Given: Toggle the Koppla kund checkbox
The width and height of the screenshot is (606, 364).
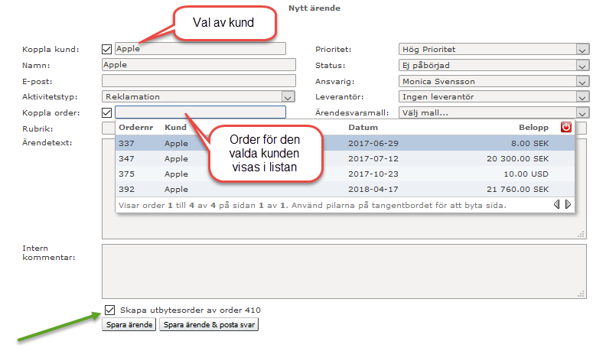Looking at the screenshot, I should [107, 50].
